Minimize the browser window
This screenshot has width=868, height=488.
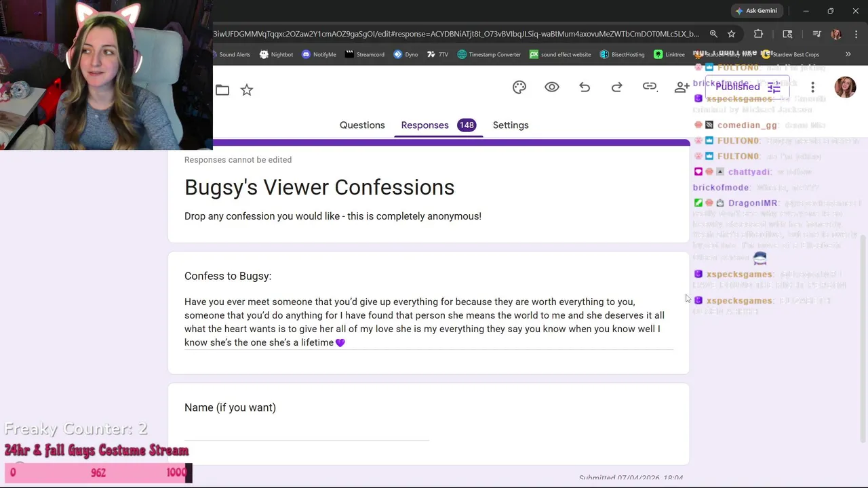pos(806,11)
